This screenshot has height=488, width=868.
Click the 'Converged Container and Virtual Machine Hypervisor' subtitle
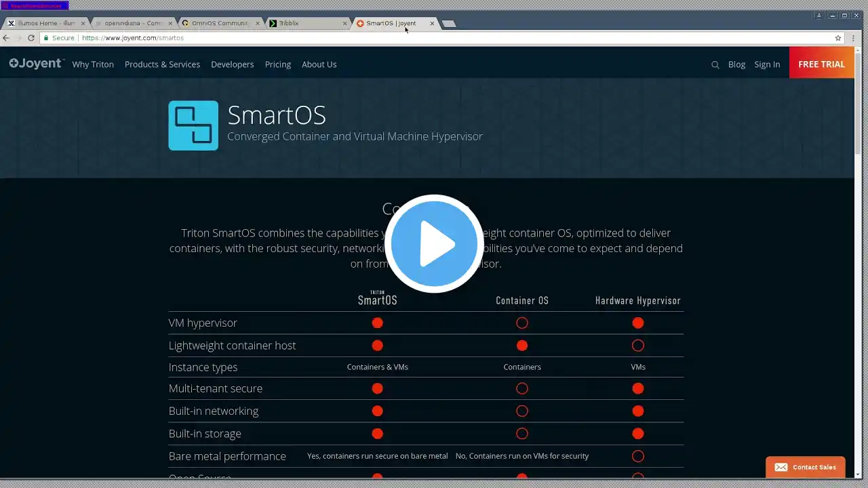click(x=355, y=136)
